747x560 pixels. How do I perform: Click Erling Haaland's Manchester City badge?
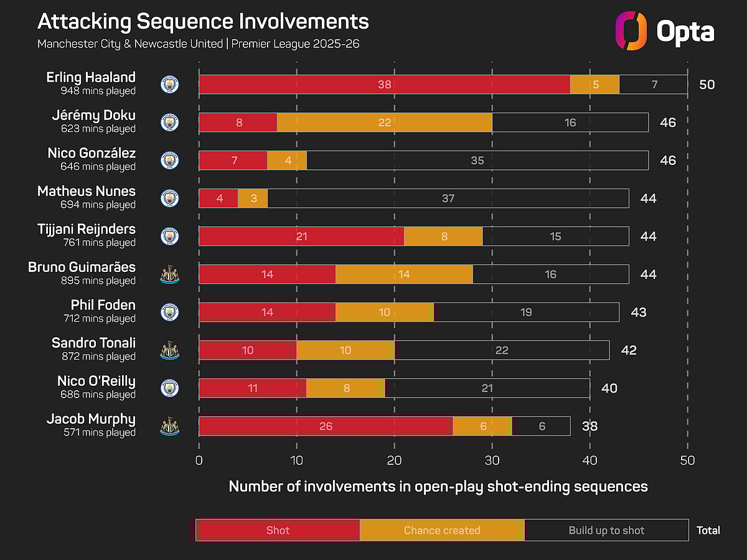169,84
